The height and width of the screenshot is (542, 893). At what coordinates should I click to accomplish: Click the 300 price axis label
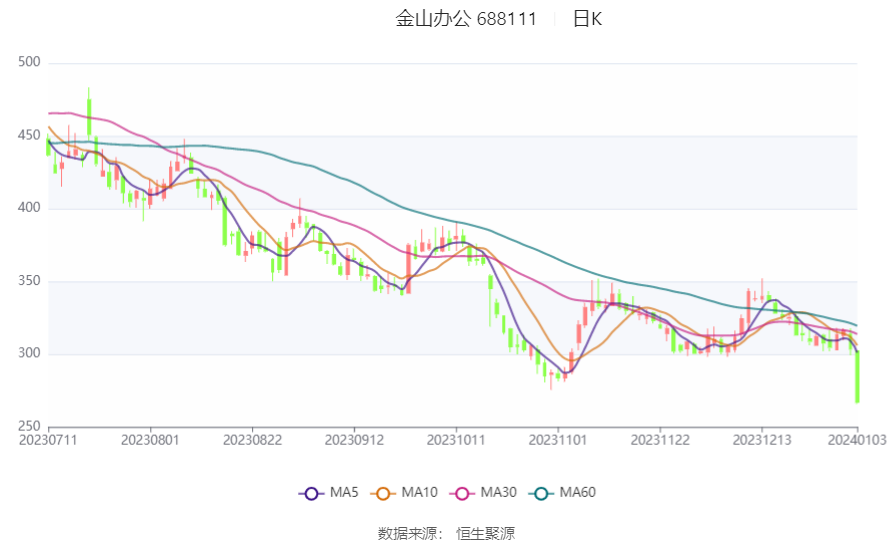coord(30,353)
